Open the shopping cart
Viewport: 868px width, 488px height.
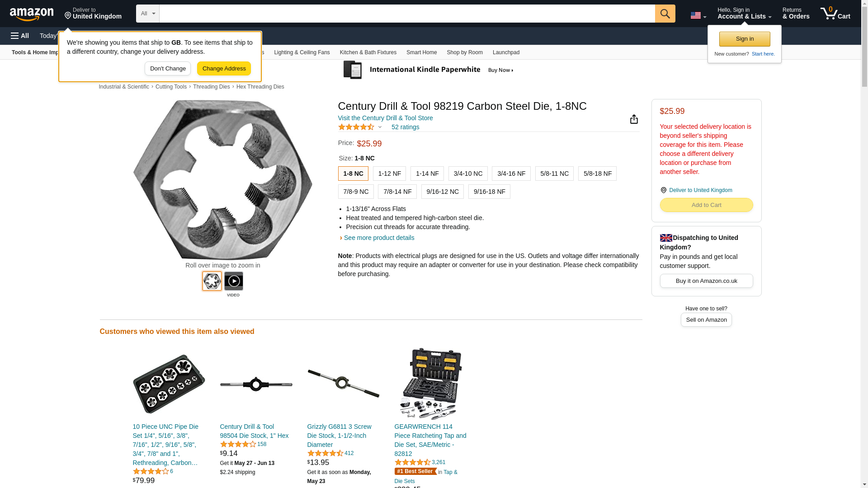pyautogui.click(x=835, y=14)
